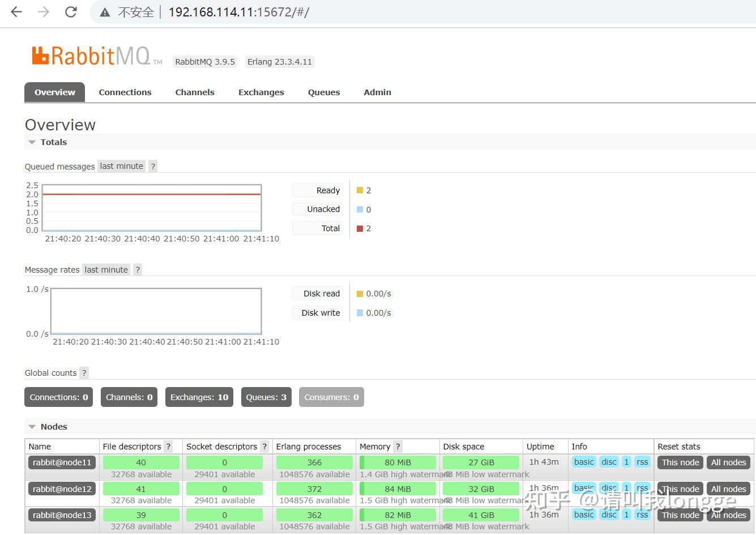Image resolution: width=756 pixels, height=535 pixels.
Task: Open the Channels tab
Action: click(195, 92)
